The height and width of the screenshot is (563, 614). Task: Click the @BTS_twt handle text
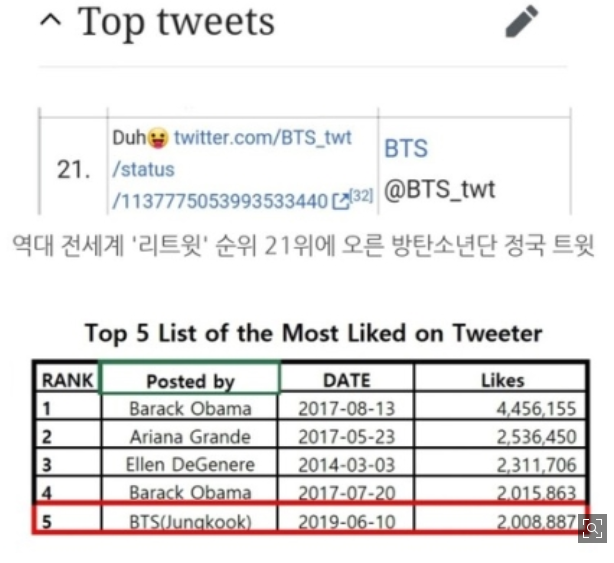click(x=439, y=189)
